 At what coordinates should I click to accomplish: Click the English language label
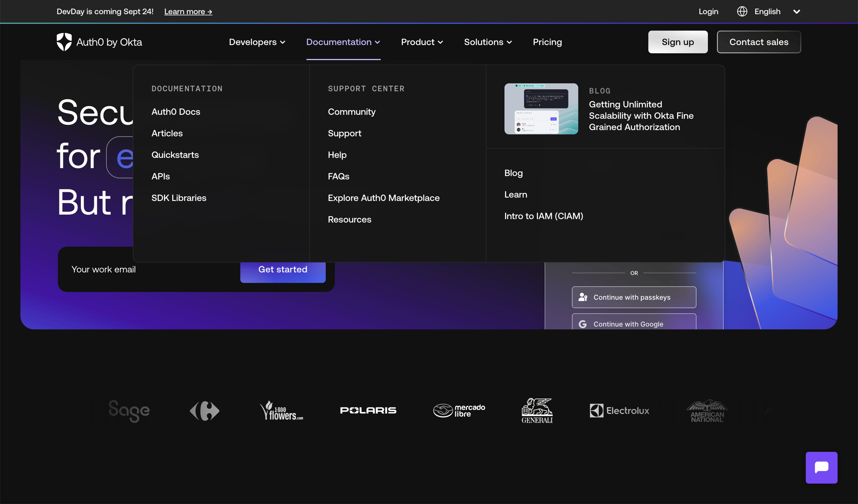pos(768,11)
